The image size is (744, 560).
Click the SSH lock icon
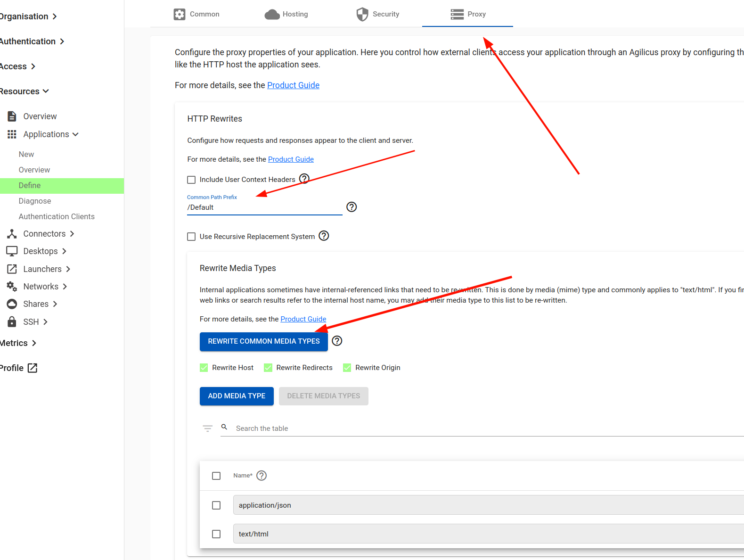(x=12, y=322)
